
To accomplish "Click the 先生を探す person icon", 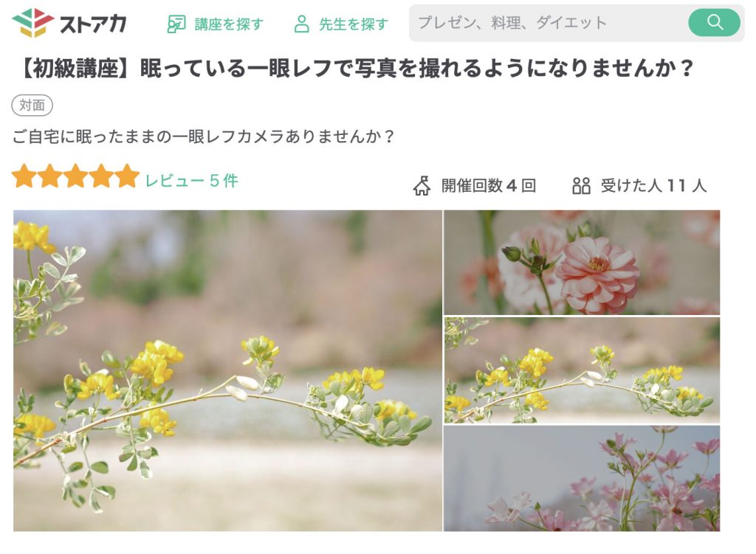I will click(x=301, y=24).
